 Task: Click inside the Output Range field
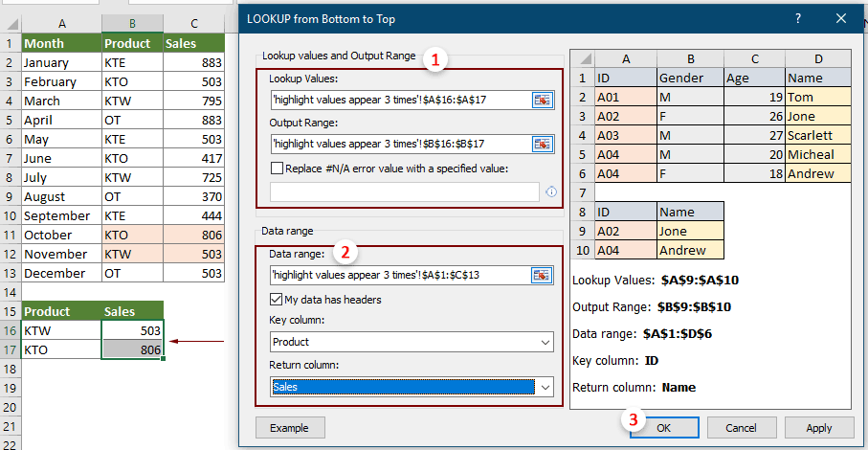point(399,144)
